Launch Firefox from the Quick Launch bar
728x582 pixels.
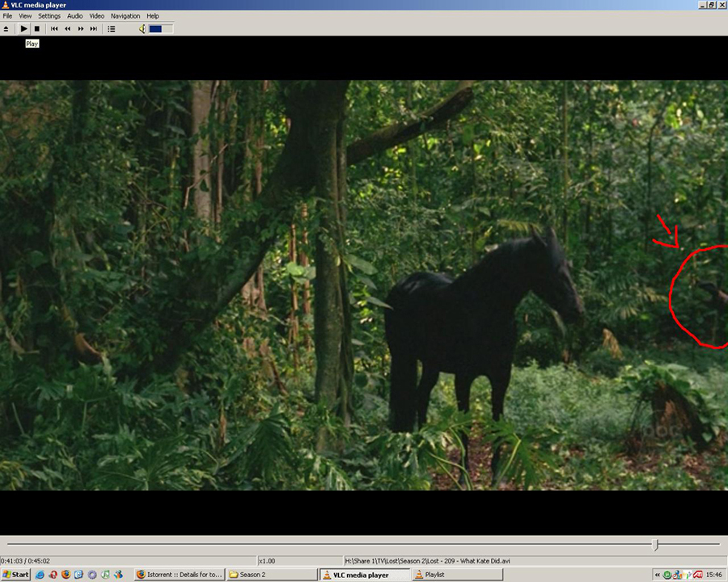point(66,575)
